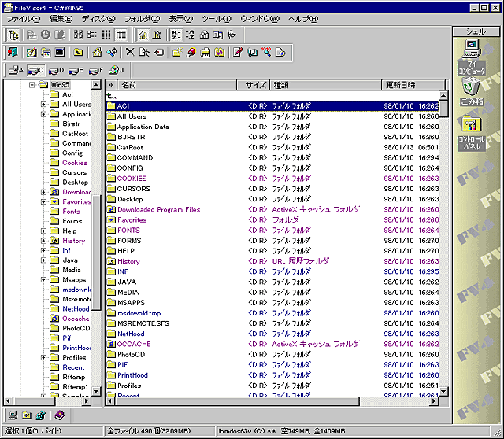Expand Java node in folder tree
504x439 pixels.
pyautogui.click(x=43, y=260)
